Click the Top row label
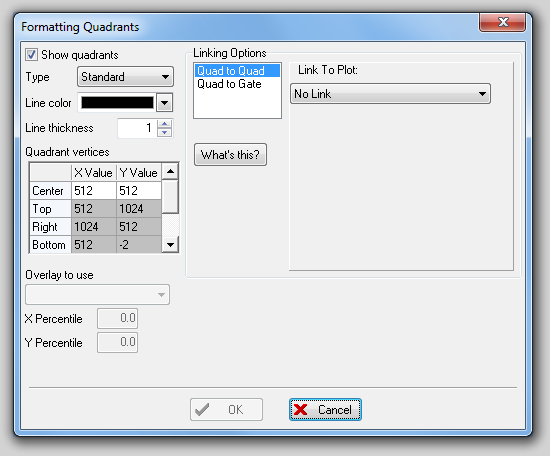 [x=51, y=209]
